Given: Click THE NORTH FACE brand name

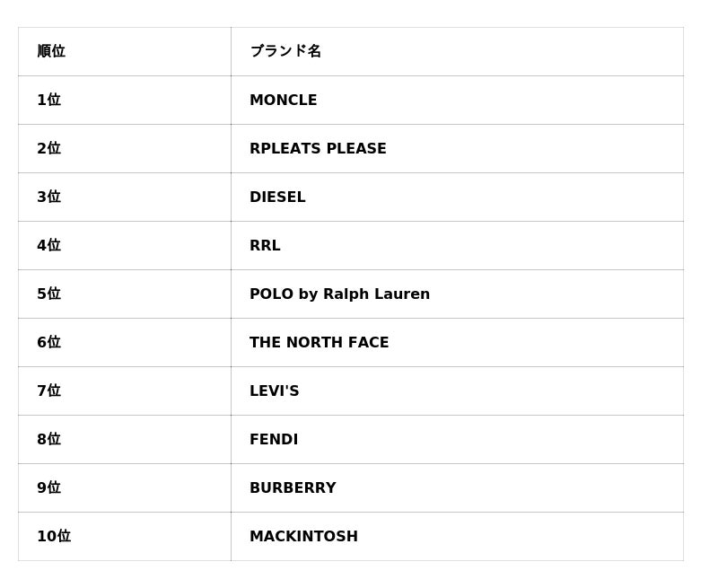Looking at the screenshot, I should (319, 343).
